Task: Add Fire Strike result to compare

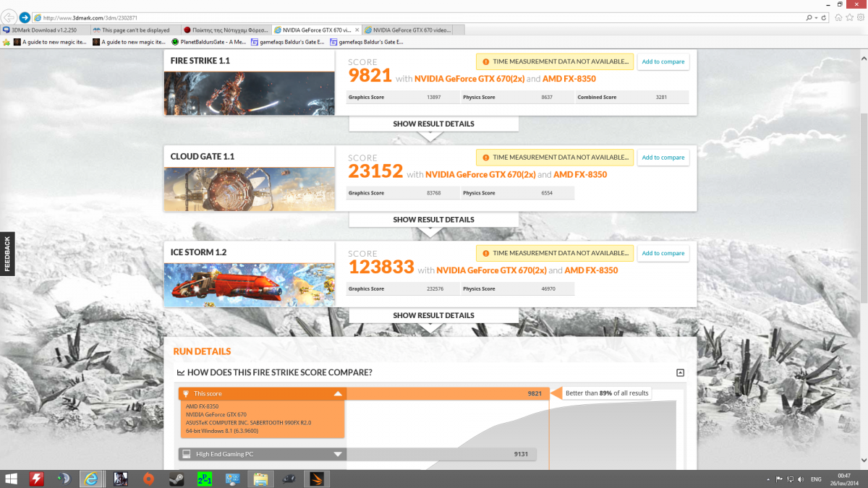Action: pyautogui.click(x=663, y=61)
